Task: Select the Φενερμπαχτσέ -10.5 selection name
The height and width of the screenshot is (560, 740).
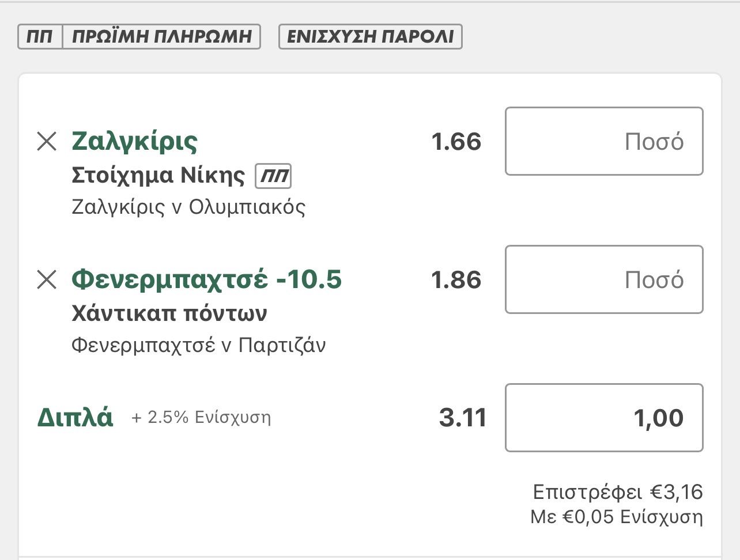Action: tap(206, 279)
